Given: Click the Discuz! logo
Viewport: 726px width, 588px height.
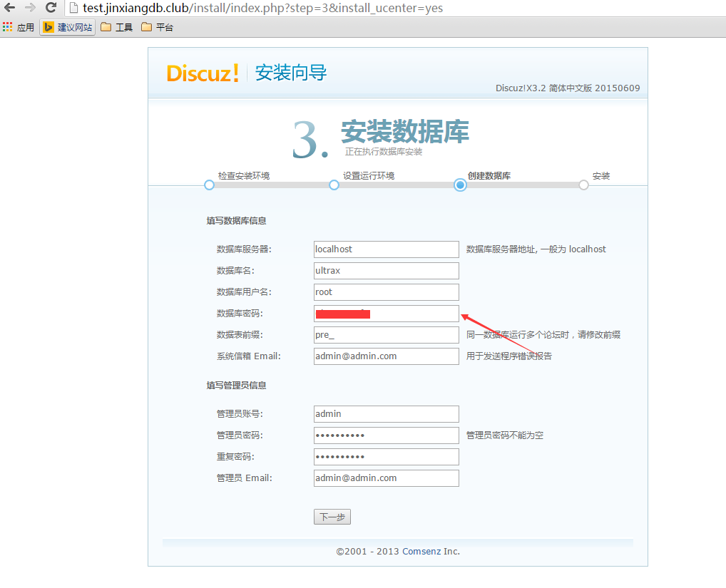Looking at the screenshot, I should click(x=203, y=73).
